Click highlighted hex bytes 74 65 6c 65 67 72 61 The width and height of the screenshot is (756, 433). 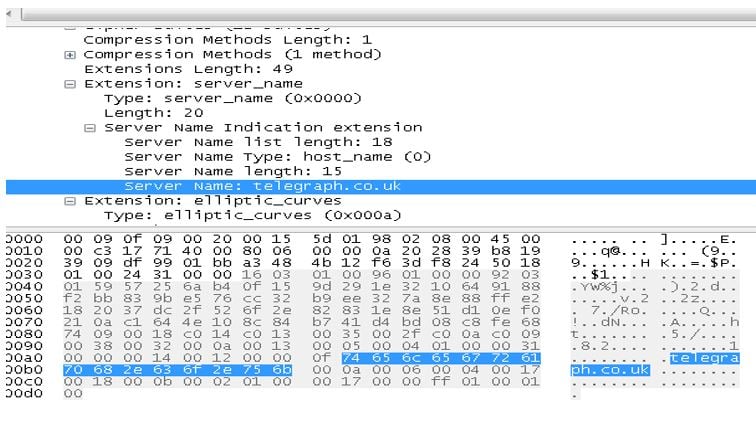click(441, 358)
